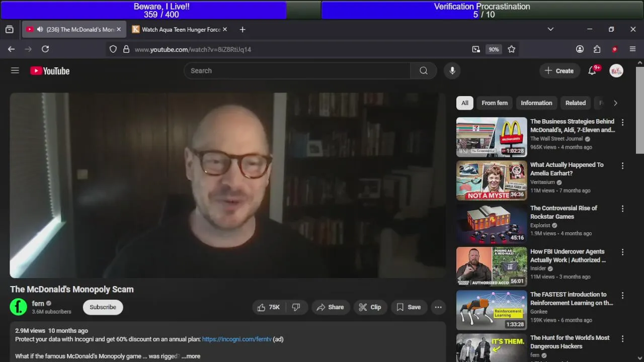Open Amelia Earhart video thumbnail

(492, 180)
